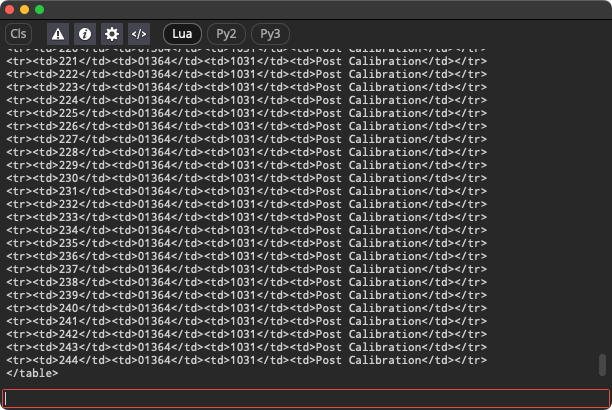Click the output row numbered 239
612x410 pixels.
[247, 295]
